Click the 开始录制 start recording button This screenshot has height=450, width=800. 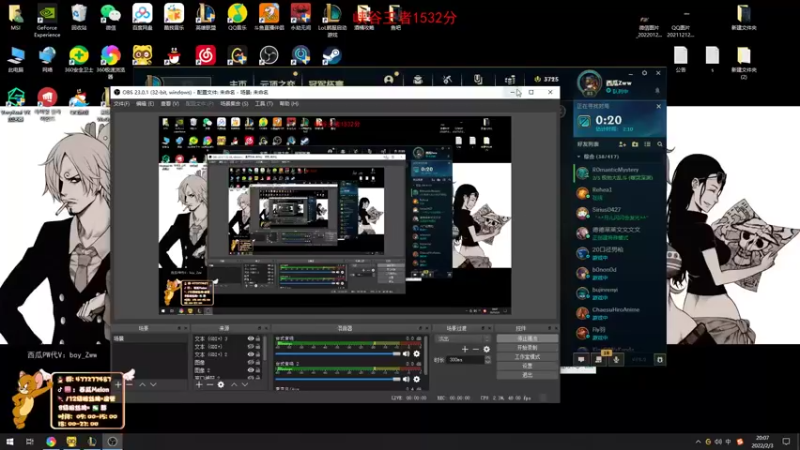527,348
